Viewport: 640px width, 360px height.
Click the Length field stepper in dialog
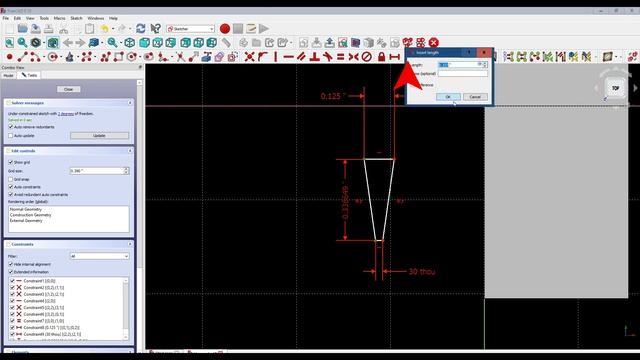point(485,64)
